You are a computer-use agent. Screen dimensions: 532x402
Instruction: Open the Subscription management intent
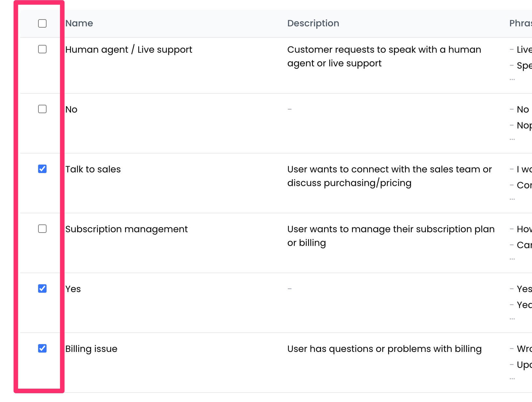click(x=126, y=229)
